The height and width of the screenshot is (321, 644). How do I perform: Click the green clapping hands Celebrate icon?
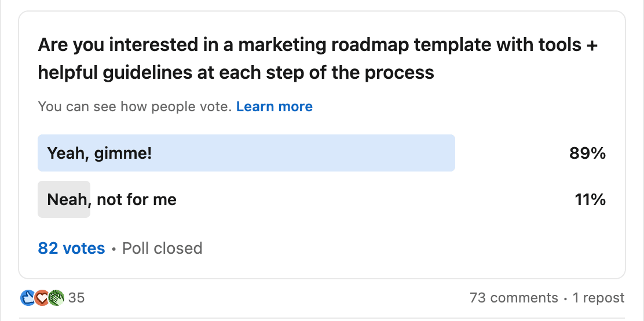(56, 298)
